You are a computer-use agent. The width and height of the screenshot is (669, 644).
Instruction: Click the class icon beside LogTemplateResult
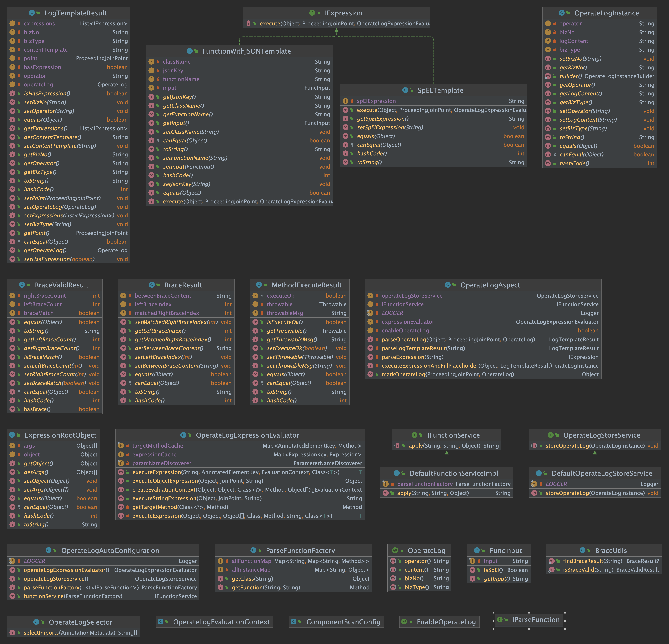32,13
